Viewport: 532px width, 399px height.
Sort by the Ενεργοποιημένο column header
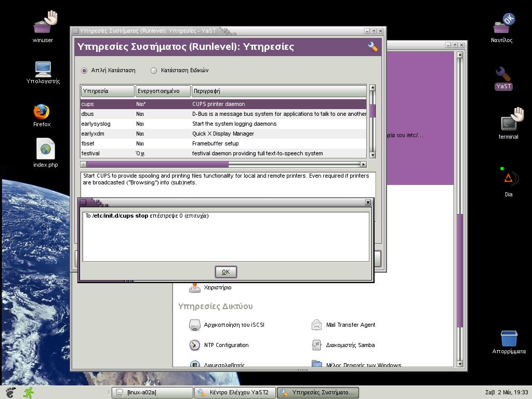163,91
